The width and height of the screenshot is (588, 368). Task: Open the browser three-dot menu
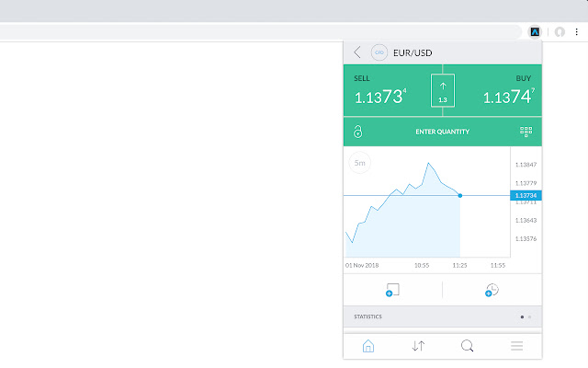pos(577,32)
